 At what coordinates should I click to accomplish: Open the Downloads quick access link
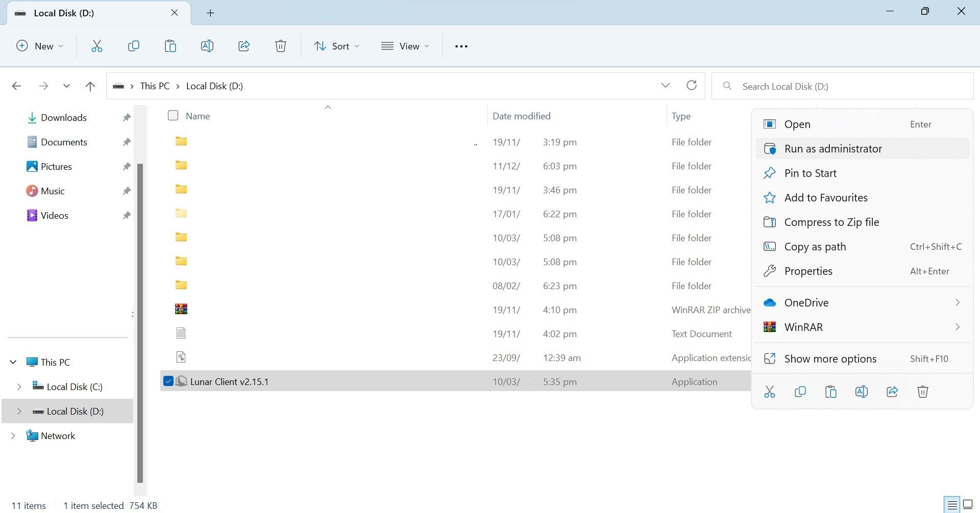pyautogui.click(x=63, y=118)
